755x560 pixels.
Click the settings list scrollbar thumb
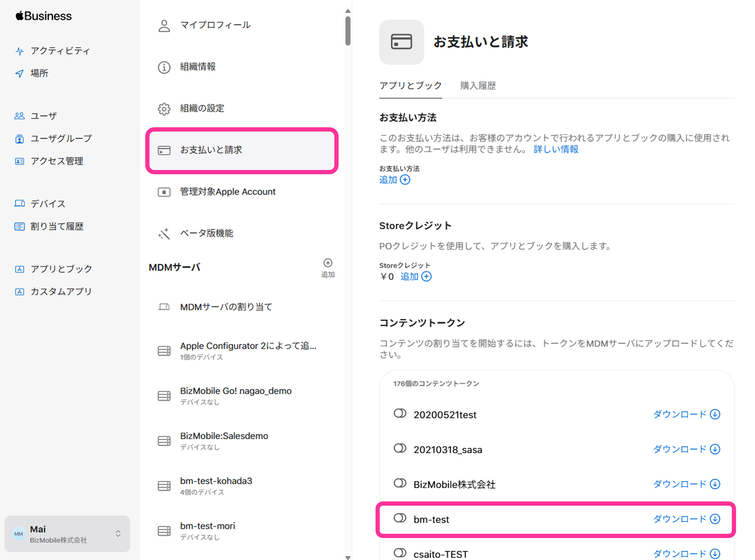coord(348,31)
